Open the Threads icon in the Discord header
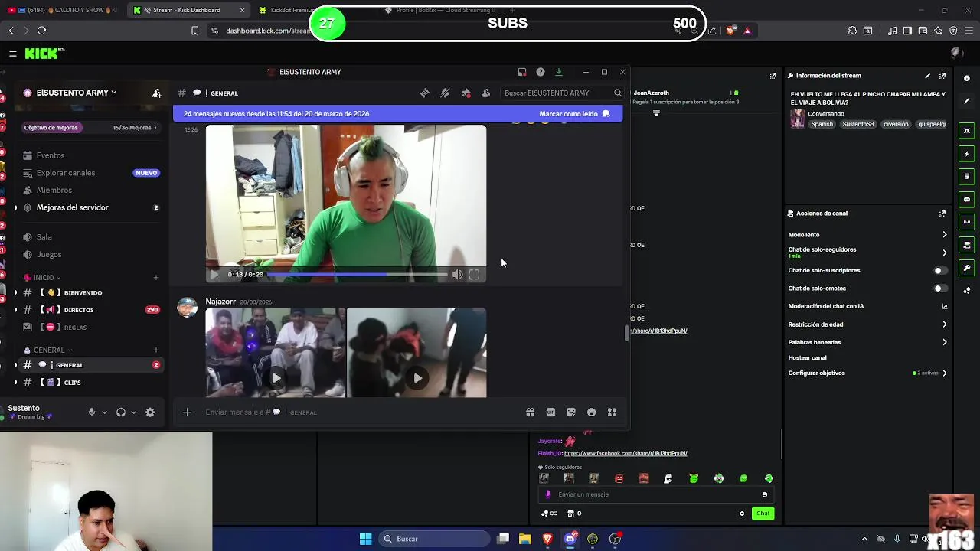 click(424, 93)
